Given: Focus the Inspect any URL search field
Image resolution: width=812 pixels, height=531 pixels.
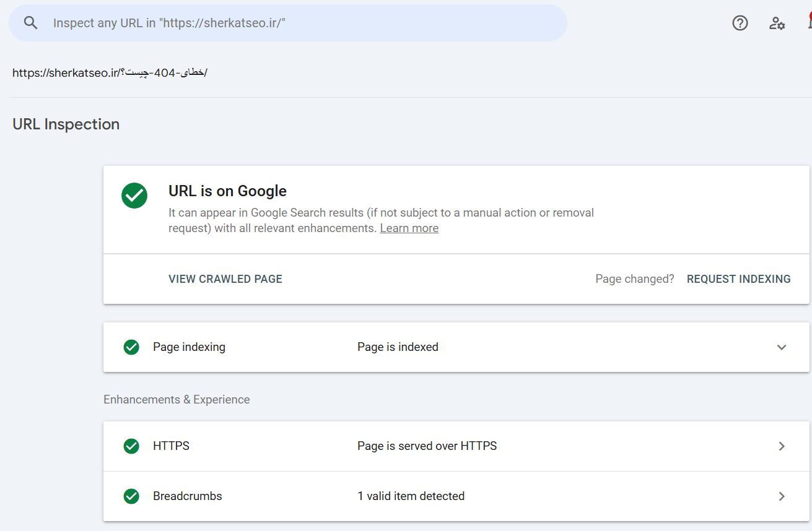Looking at the screenshot, I should coord(297,23).
